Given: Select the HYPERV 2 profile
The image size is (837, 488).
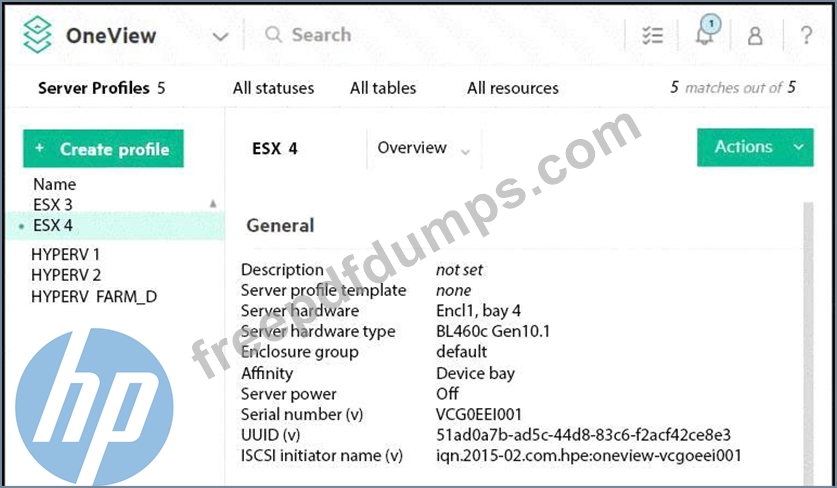Looking at the screenshot, I should point(66,275).
